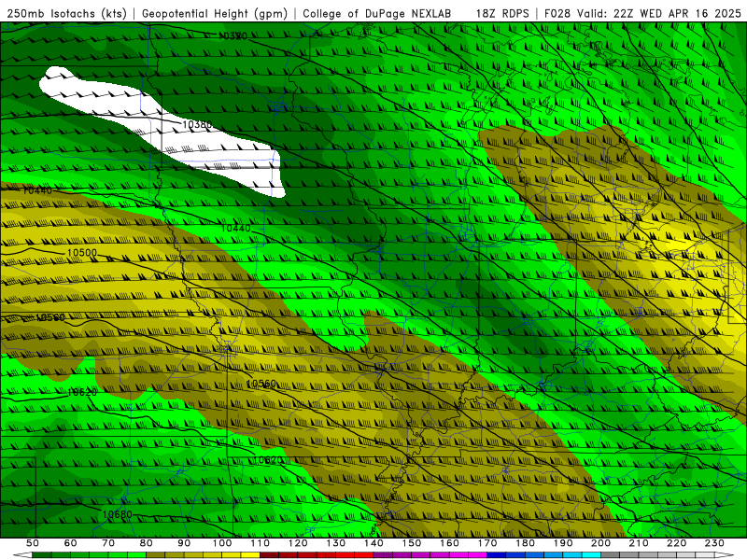Viewport: 747px width, 560px height.
Task: Click the 'WED APR 16 2025' valid date
Action: tap(690, 13)
